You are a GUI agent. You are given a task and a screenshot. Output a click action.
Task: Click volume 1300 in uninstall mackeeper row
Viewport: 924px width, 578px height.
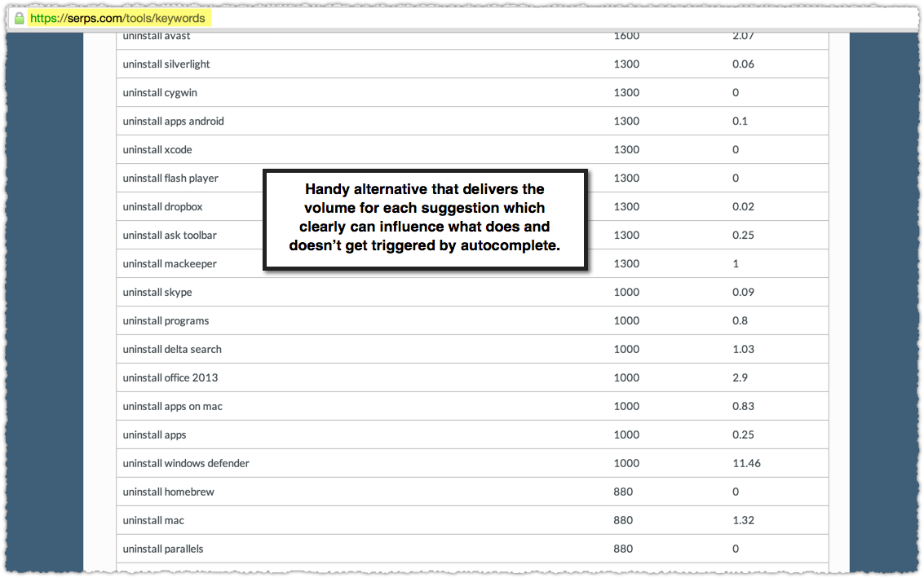click(x=626, y=264)
